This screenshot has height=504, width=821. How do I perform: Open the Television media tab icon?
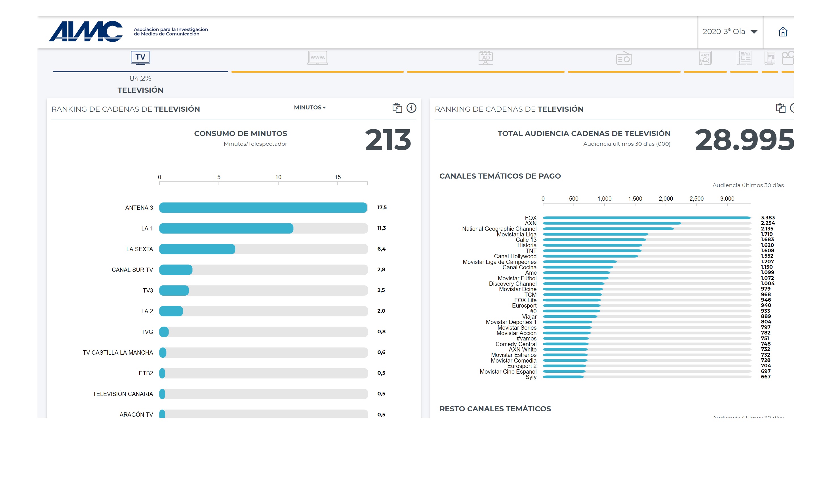140,58
